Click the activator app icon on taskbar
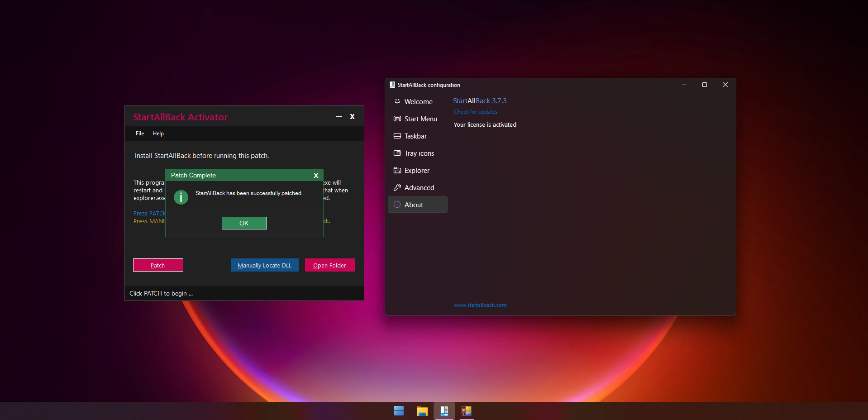This screenshot has width=868, height=420. (x=467, y=410)
